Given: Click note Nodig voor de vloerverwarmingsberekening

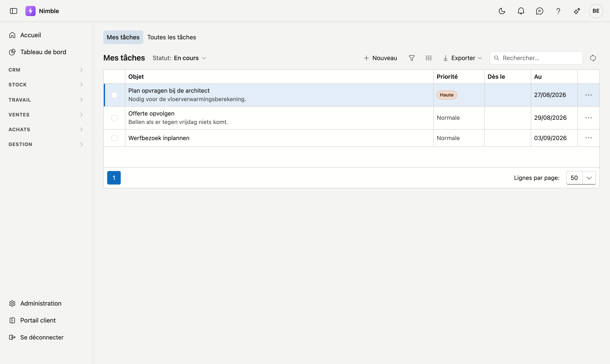Looking at the screenshot, I should coord(187,99).
